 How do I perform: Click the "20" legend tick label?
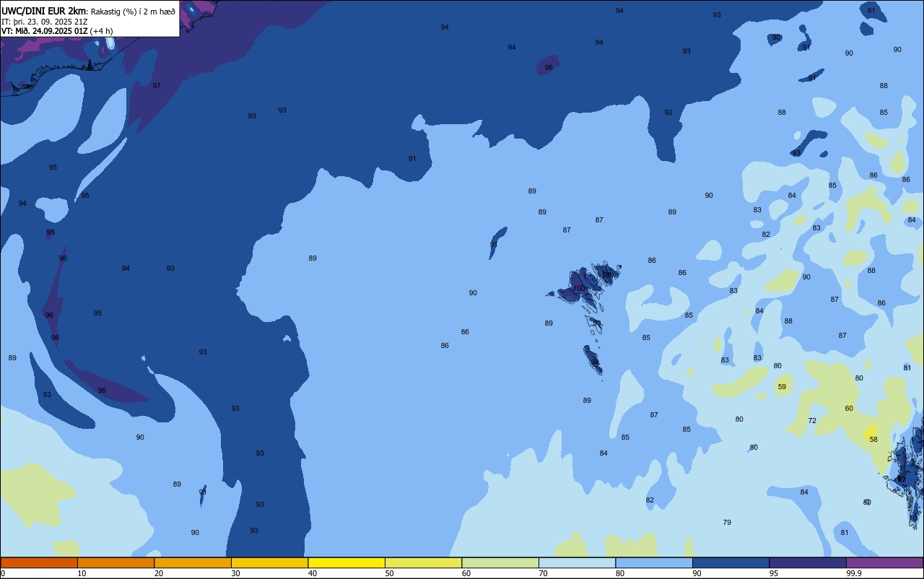coord(159,573)
